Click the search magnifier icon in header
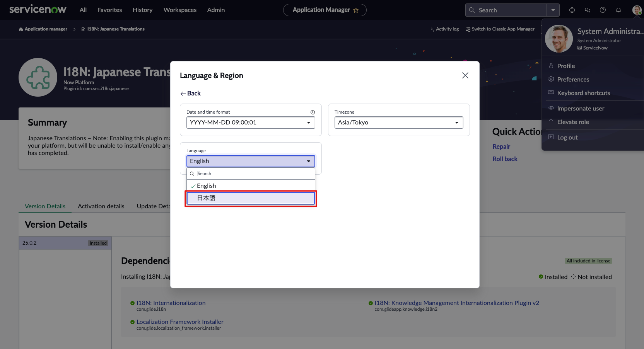Viewport: 644px width, 349px height. tap(472, 10)
